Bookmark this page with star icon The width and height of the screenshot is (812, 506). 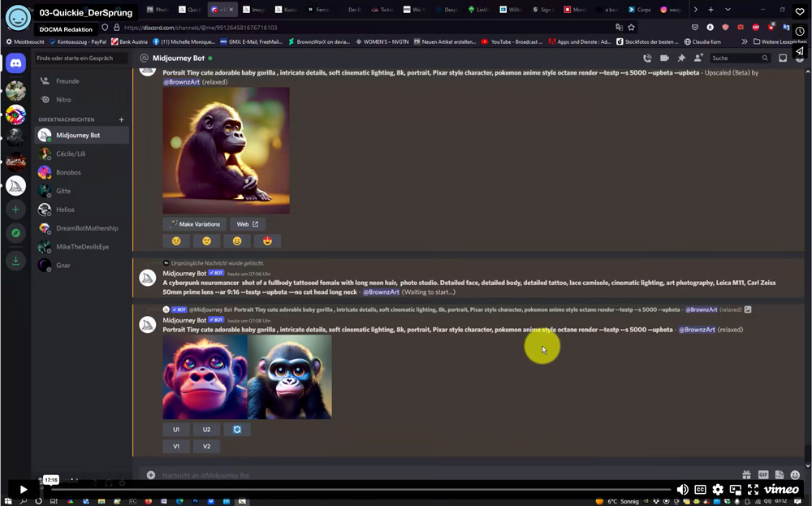click(631, 28)
